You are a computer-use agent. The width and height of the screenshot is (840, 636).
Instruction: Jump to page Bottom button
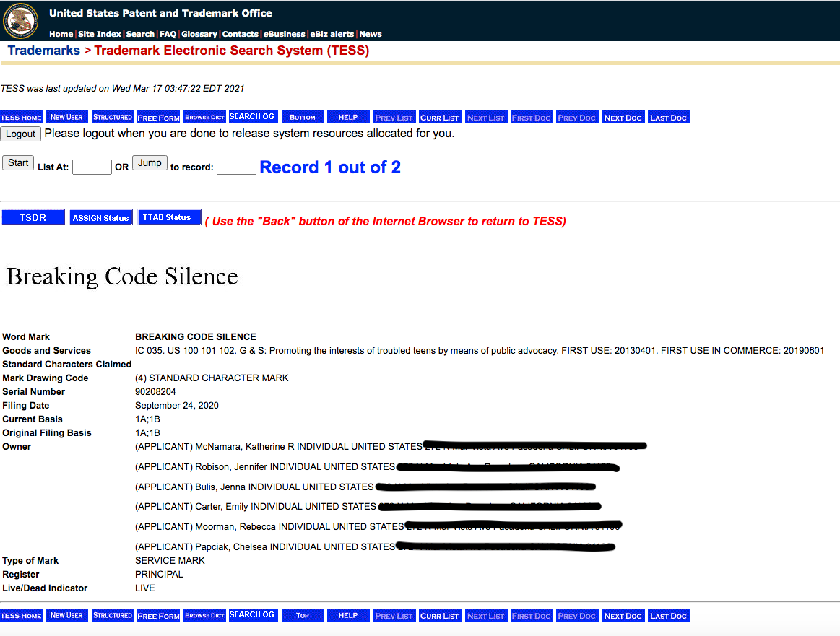click(303, 117)
